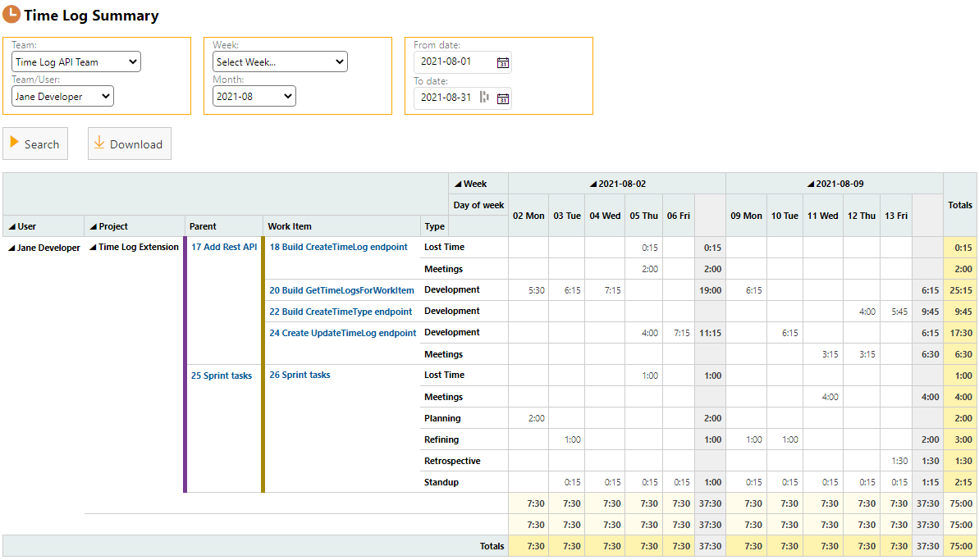The width and height of the screenshot is (979, 560).
Task: Open 24 Create UpdateTimeLog endpoint link
Action: coord(342,333)
